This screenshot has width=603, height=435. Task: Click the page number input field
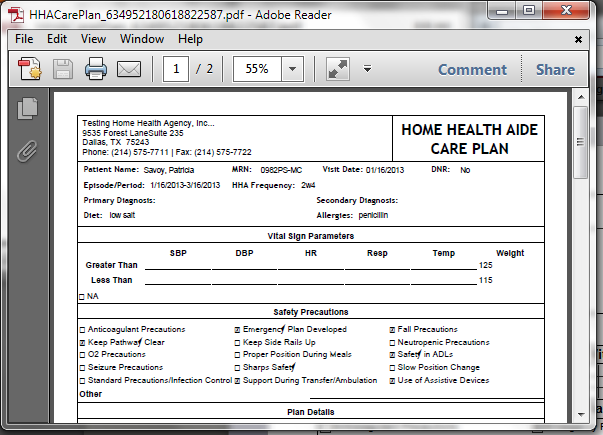point(178,69)
